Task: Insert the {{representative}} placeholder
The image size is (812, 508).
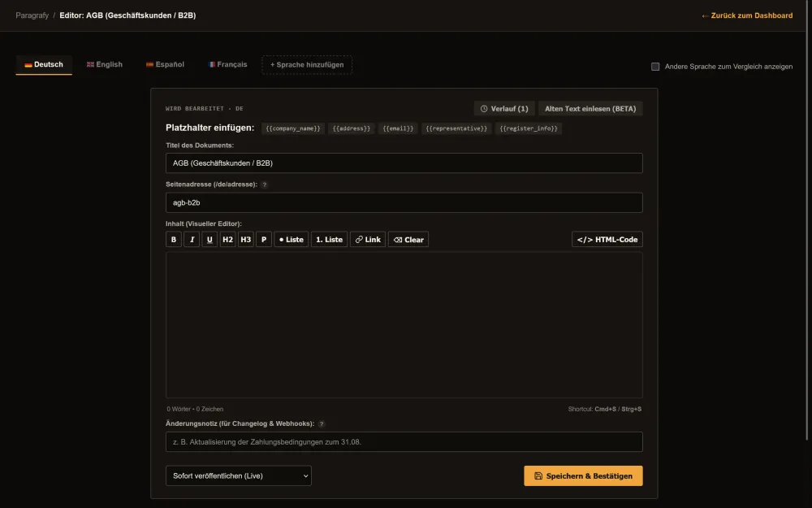Action: click(456, 128)
